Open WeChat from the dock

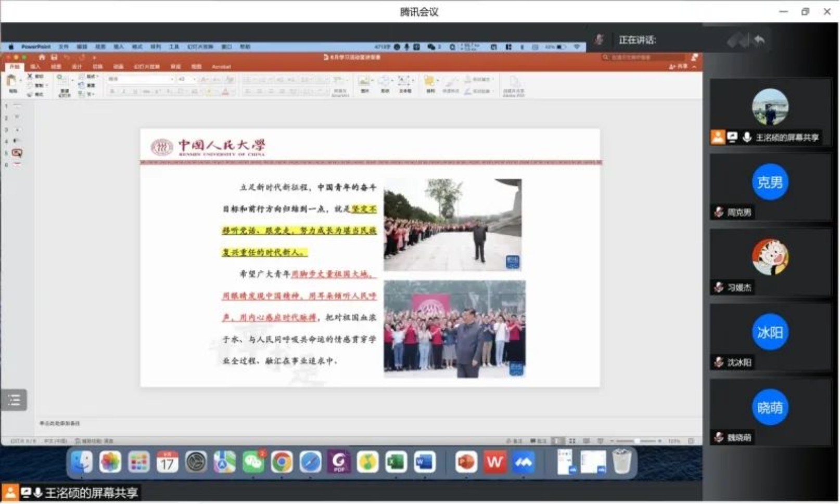pos(253,462)
